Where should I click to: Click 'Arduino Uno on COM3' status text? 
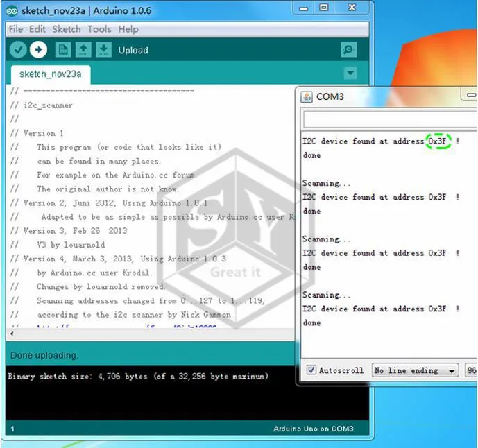click(x=314, y=429)
